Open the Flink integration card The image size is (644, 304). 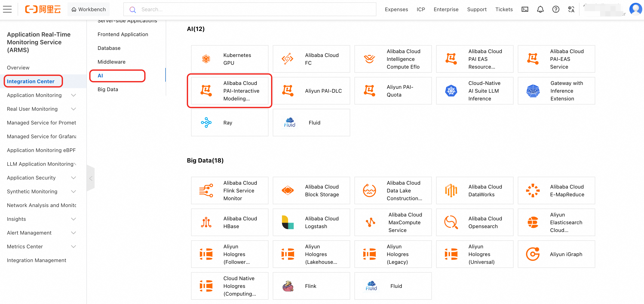point(311,286)
